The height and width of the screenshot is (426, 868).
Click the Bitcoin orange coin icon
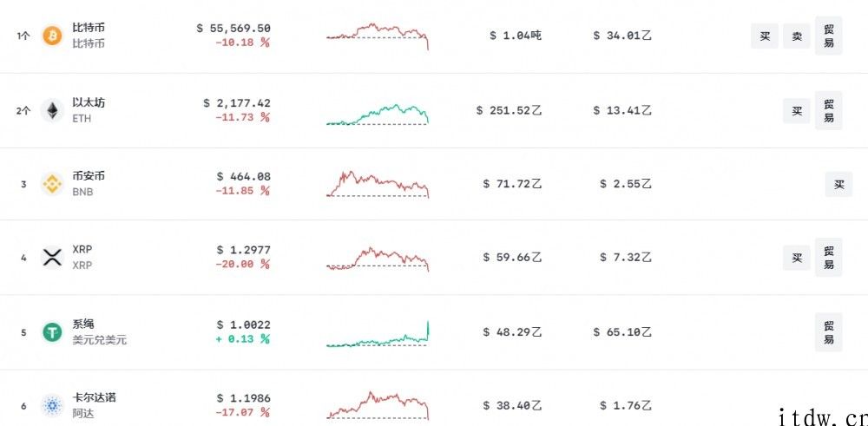(x=53, y=36)
